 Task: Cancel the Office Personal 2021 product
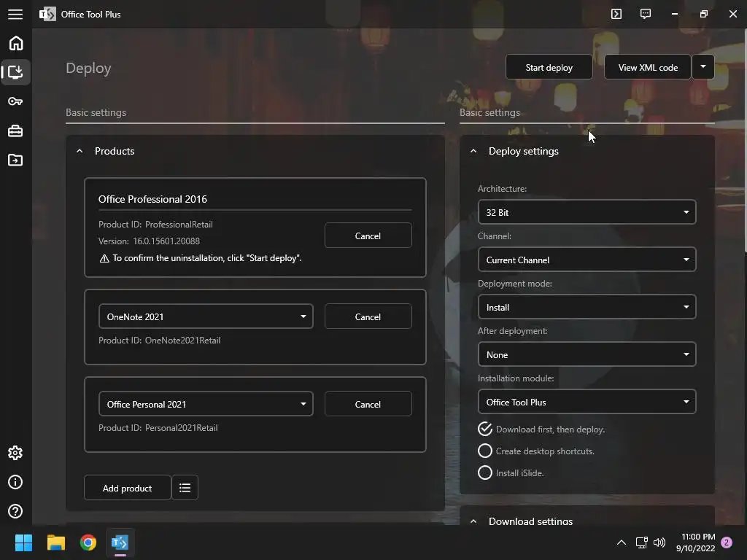pos(368,404)
